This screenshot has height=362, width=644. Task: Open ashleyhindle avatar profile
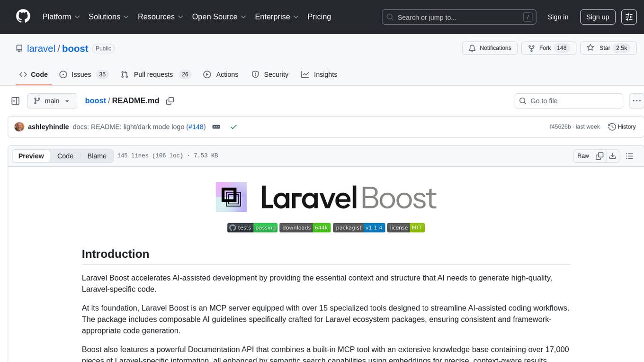(19, 127)
